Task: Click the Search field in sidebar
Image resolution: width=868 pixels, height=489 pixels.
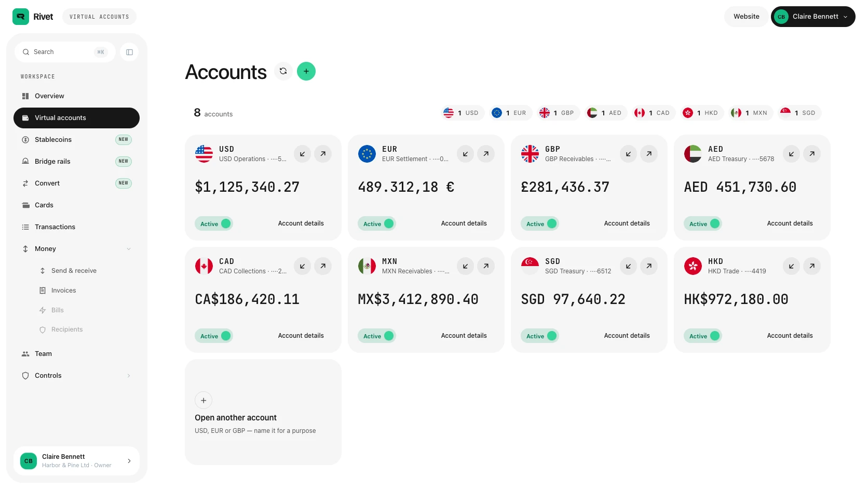Action: tap(65, 52)
